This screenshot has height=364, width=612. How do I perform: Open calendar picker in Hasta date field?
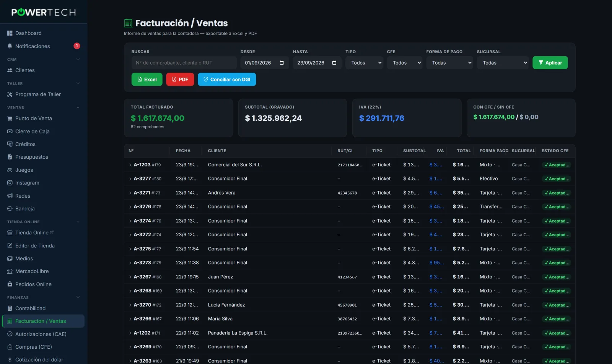click(x=334, y=63)
